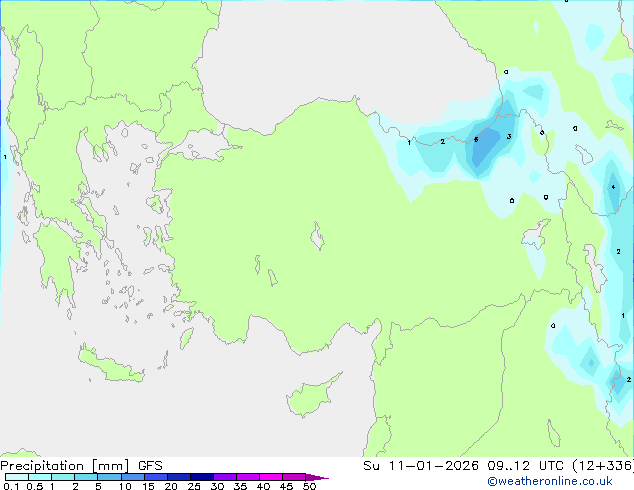The image size is (634, 490).
Task: Click the "3" precipitation value on the map
Action: [509, 137]
